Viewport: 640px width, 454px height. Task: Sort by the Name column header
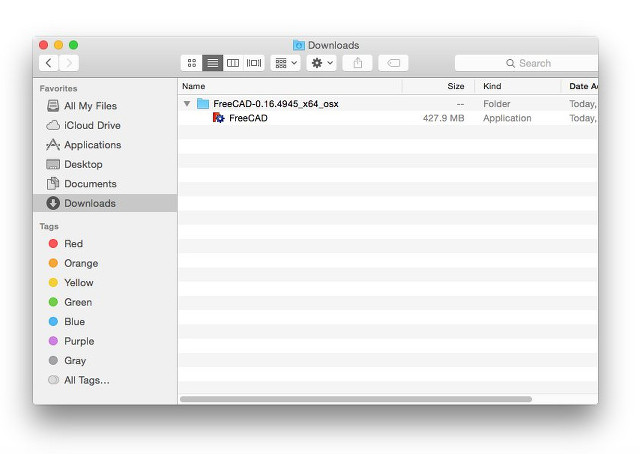point(290,86)
